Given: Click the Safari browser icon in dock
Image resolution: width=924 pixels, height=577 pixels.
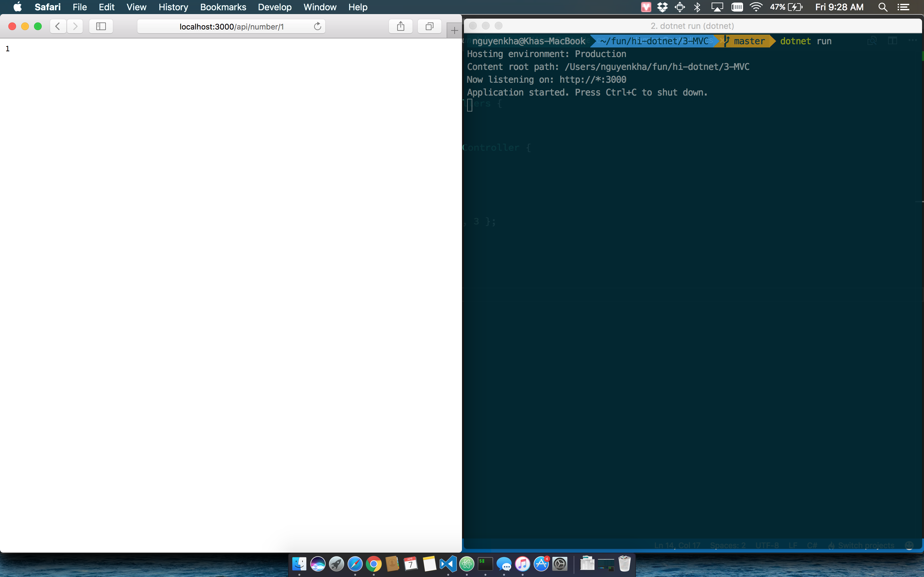Looking at the screenshot, I should click(355, 564).
